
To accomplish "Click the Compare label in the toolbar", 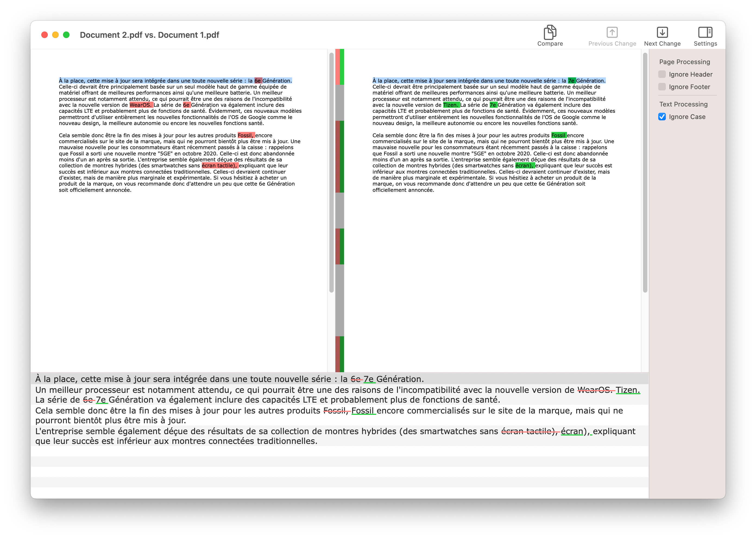I will point(550,43).
